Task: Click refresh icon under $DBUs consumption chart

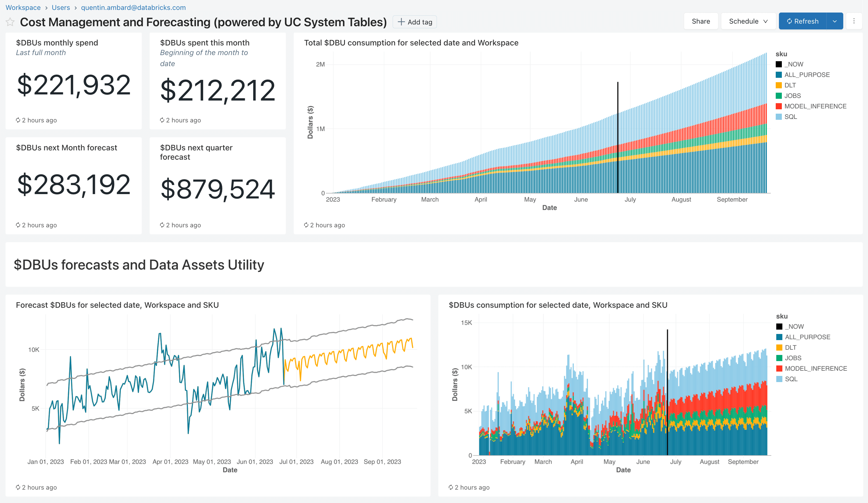Action: tap(451, 487)
